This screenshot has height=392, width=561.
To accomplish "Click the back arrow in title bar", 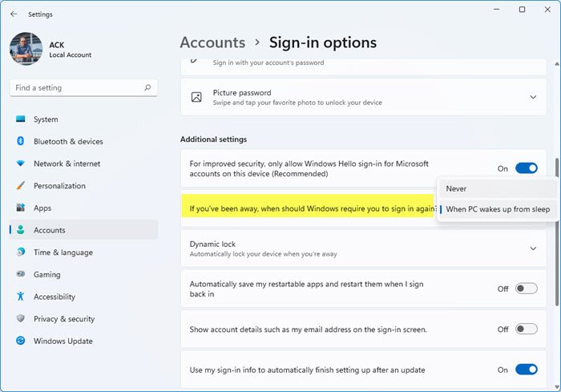I will (x=14, y=14).
